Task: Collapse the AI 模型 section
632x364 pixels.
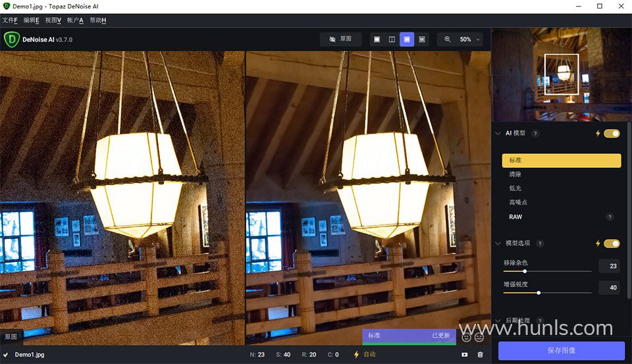Action: (498, 134)
